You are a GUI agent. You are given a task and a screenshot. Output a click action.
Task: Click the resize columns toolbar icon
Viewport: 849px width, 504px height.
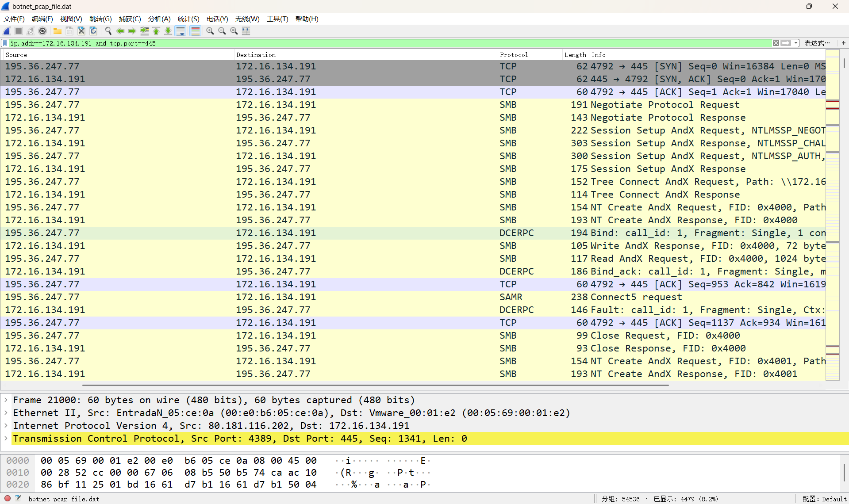coord(246,31)
